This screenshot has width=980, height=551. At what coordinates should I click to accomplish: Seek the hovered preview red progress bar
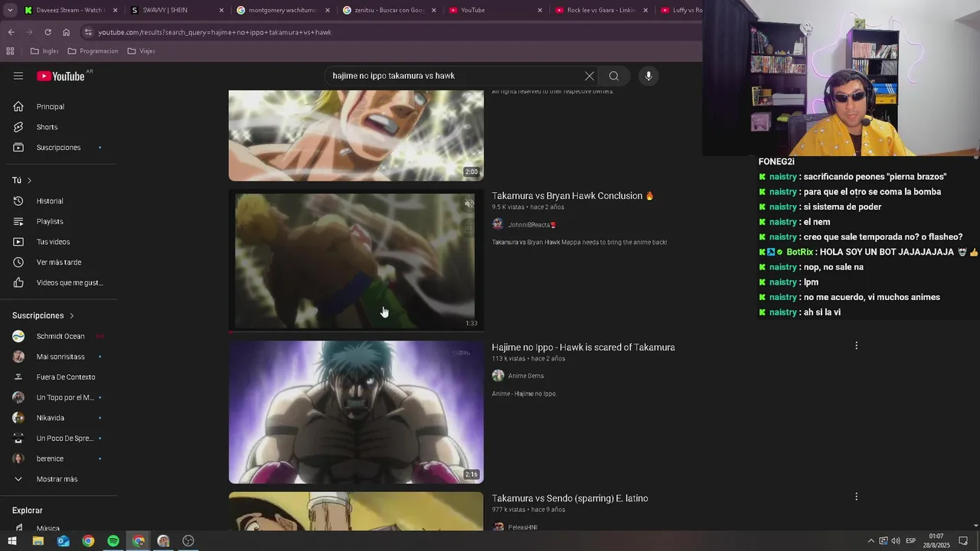[x=356, y=332]
